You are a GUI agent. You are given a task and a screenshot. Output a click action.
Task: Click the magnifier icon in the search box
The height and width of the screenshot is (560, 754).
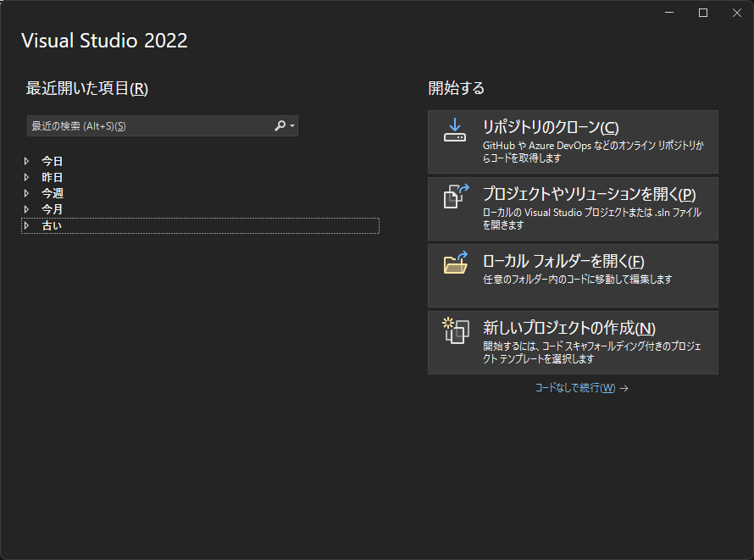(x=280, y=126)
